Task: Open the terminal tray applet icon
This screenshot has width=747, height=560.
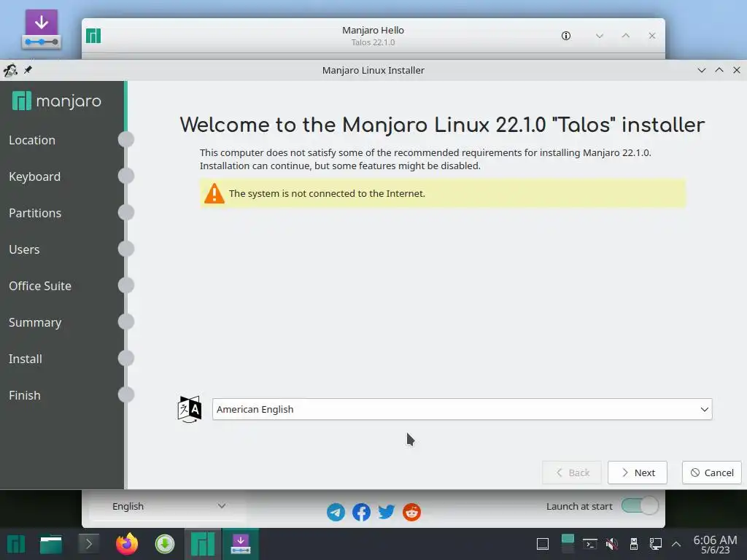Action: pos(589,544)
